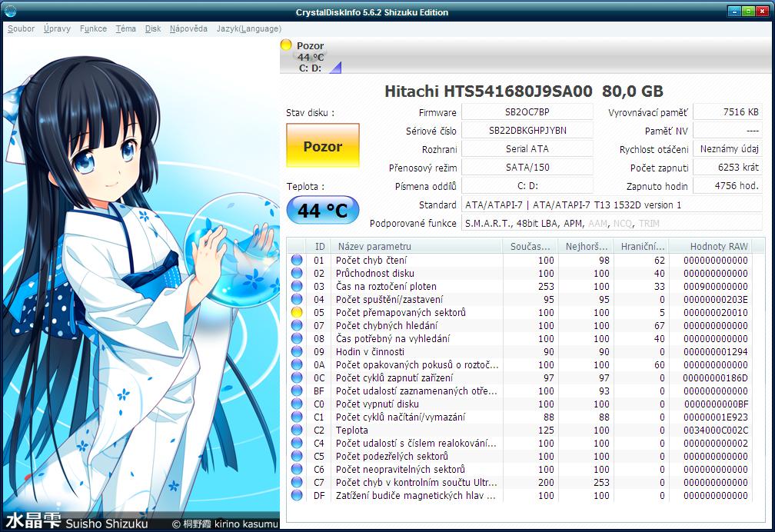Click status icon for row C6 neopravitelných sektorů
The width and height of the screenshot is (775, 532).
pos(297,469)
